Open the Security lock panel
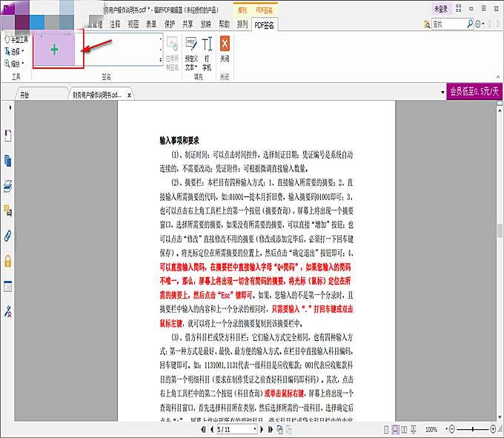This screenshot has height=438, width=504. tap(8, 261)
